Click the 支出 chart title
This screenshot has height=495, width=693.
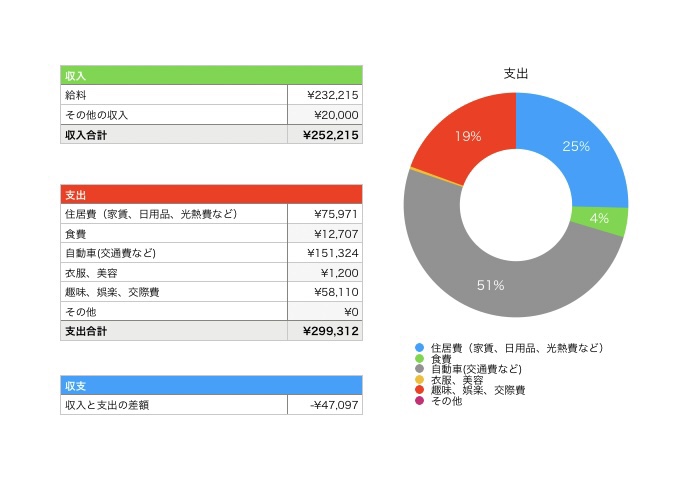pos(516,73)
